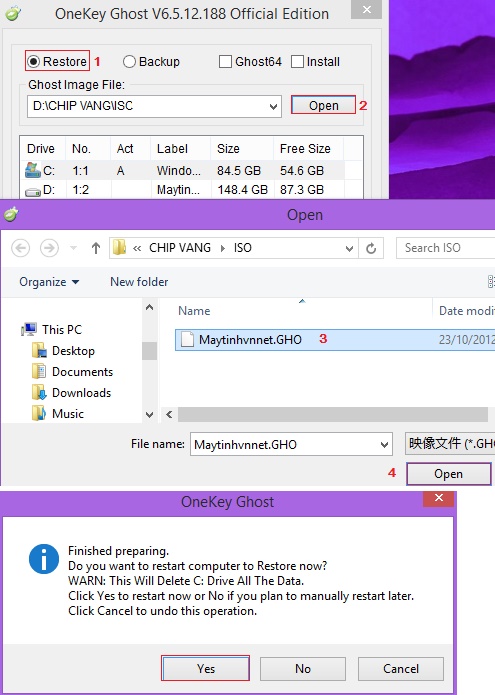Click Open next to Ghost Image File

[x=324, y=105]
